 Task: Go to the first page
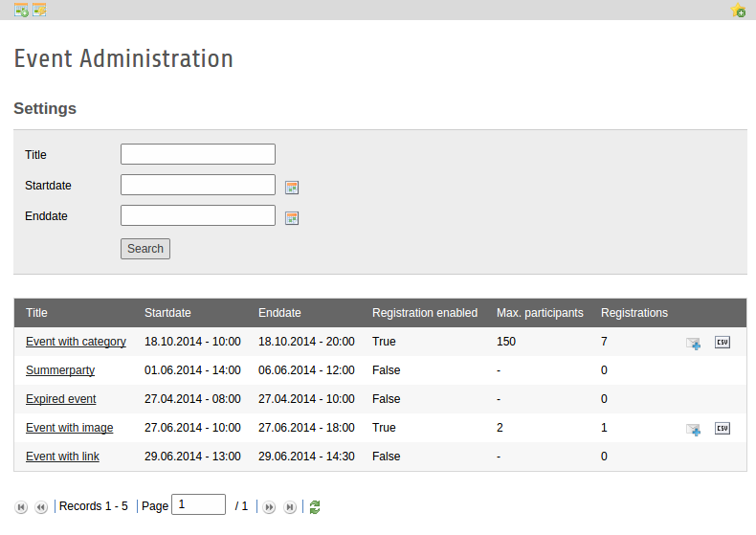coord(21,507)
